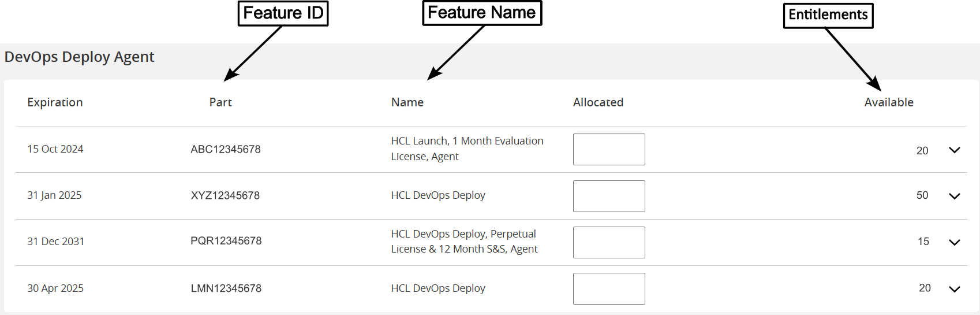This screenshot has width=980, height=315.
Task: Click the 15 Oct 2024 expiration date
Action: point(55,149)
